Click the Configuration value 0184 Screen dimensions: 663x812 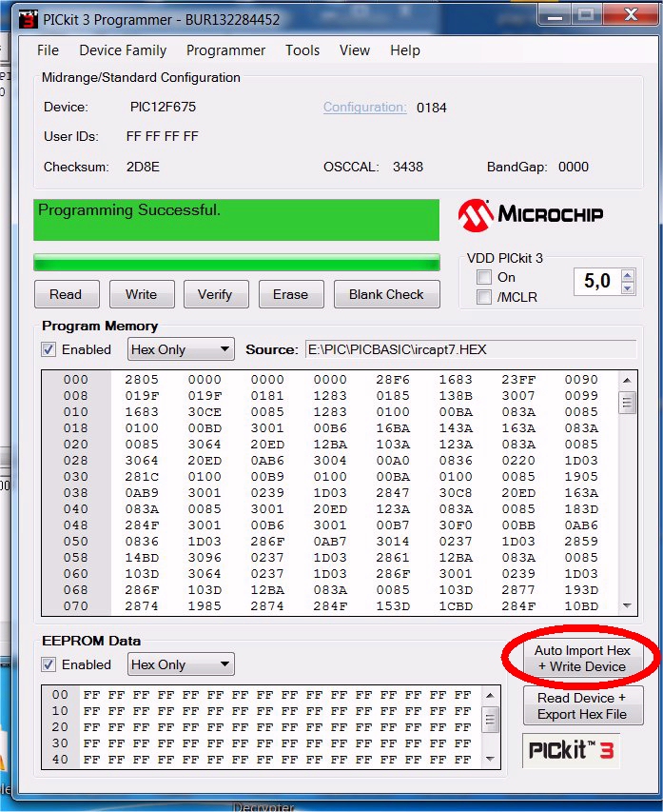coord(432,108)
